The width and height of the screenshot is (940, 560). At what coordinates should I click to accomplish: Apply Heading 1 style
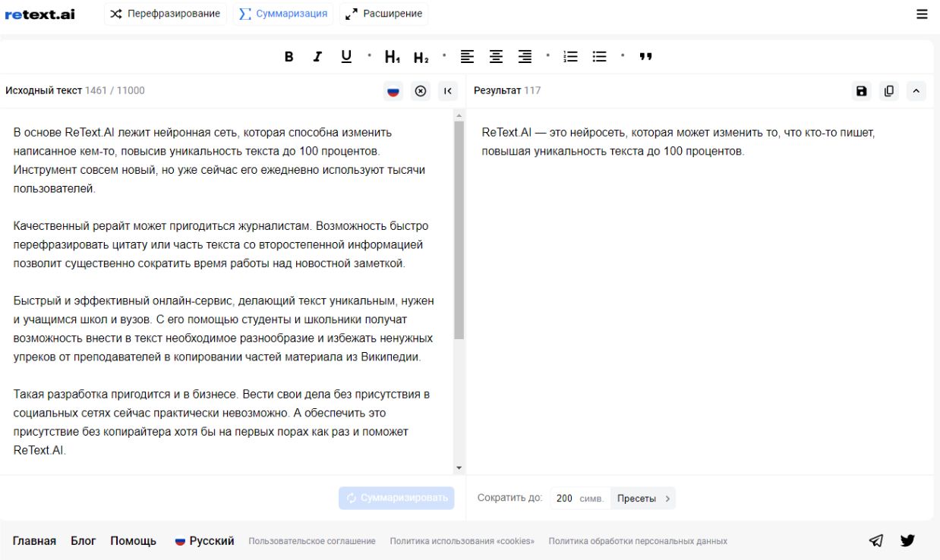tap(392, 57)
